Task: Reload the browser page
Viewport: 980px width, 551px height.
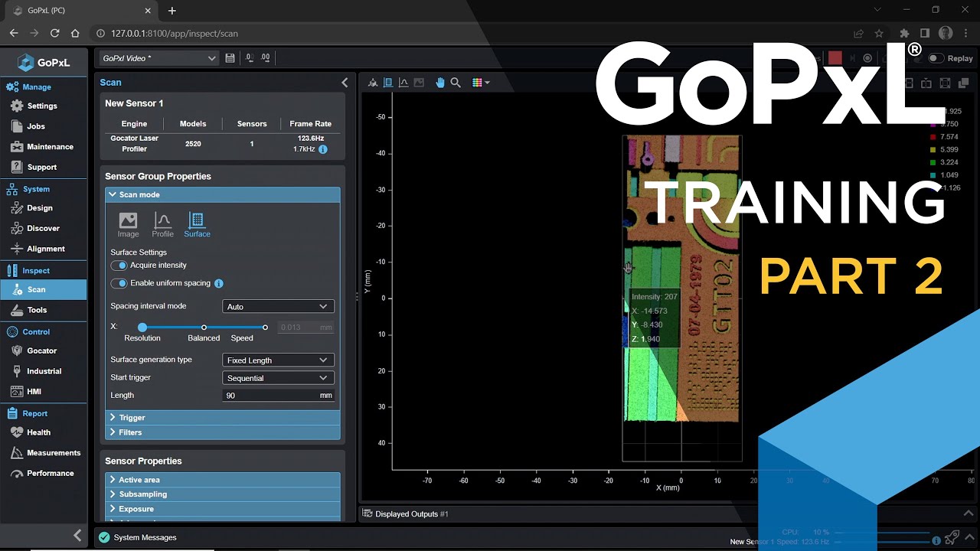Action: tap(54, 34)
